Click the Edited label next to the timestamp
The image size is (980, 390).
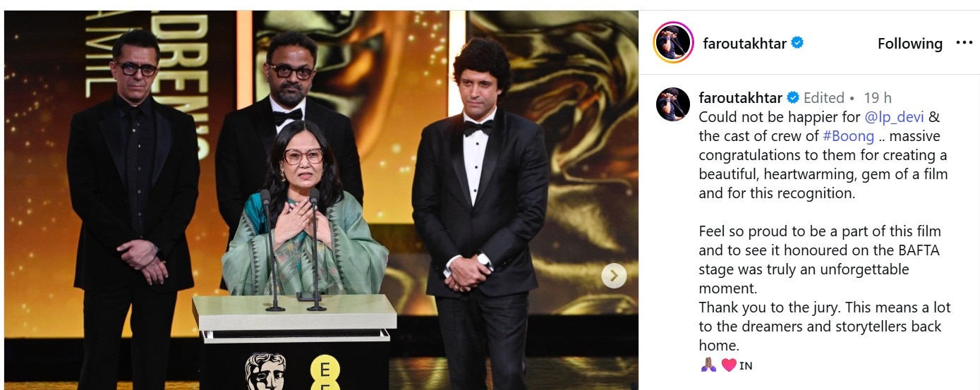(x=823, y=97)
